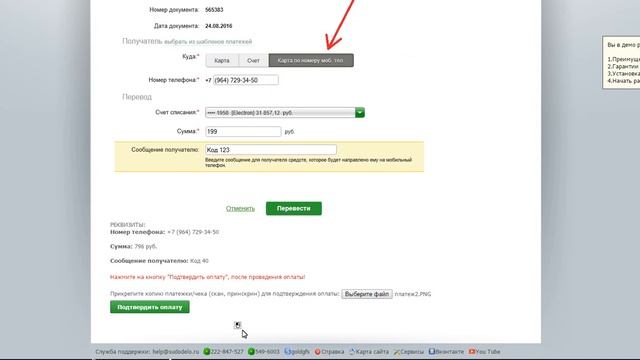The image size is (640, 360).
Task: Click the 'Сообщение получателю: Код 40' line
Action: (159, 261)
